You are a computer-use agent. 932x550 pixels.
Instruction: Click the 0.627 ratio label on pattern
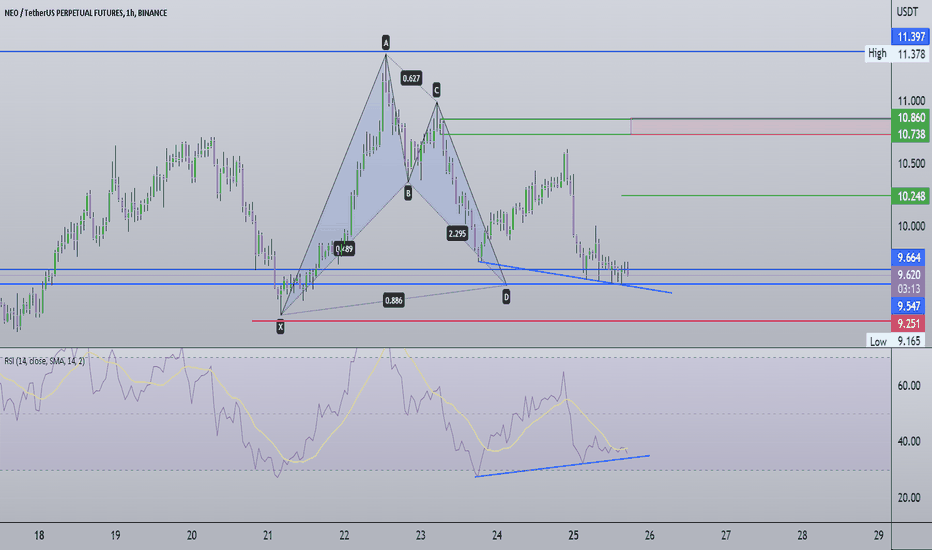coord(411,78)
